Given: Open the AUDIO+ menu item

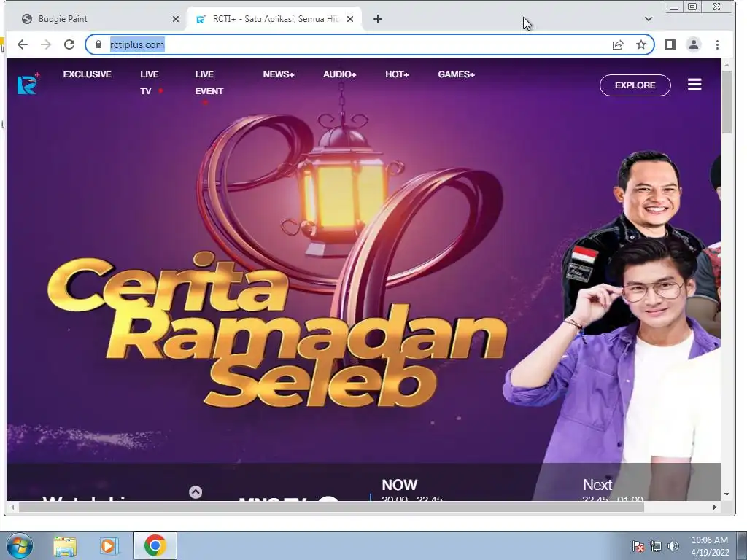Looking at the screenshot, I should click(340, 74).
